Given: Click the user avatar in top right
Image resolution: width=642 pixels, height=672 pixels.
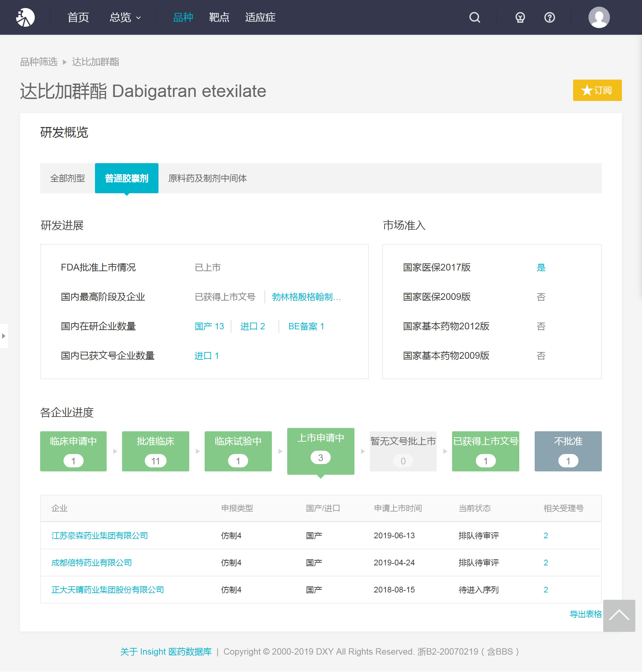Looking at the screenshot, I should tap(599, 17).
